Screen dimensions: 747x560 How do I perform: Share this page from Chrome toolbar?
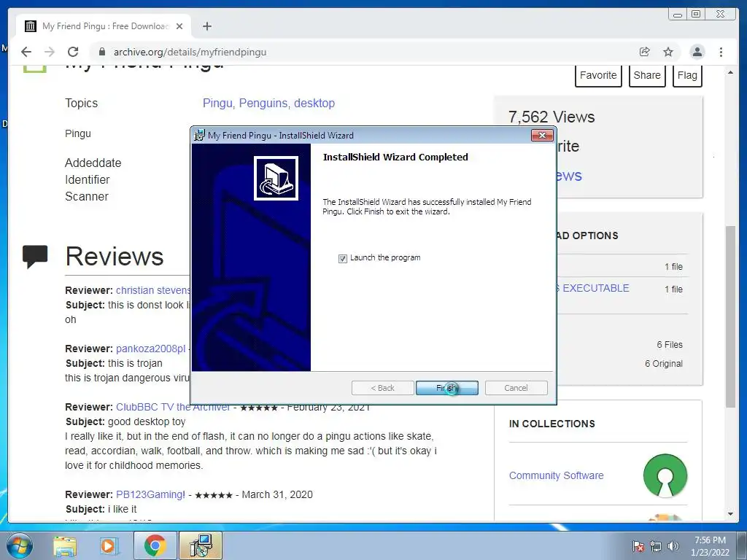(644, 52)
